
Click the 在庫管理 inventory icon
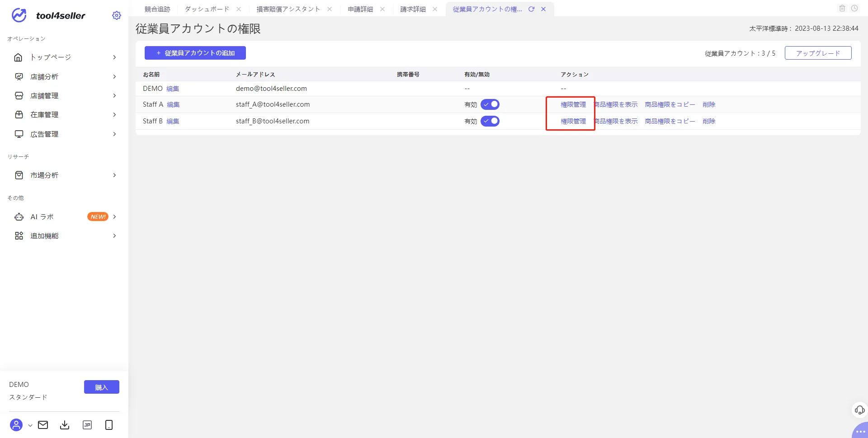[19, 115]
